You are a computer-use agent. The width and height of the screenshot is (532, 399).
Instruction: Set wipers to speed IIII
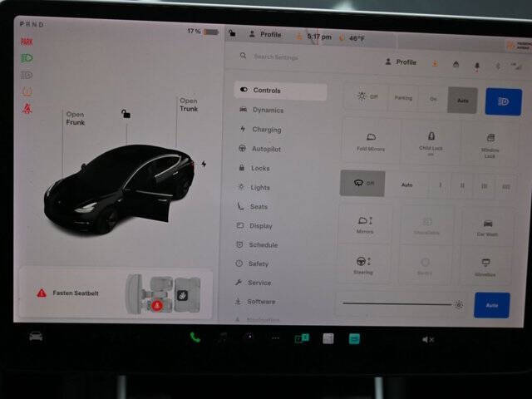tap(506, 186)
